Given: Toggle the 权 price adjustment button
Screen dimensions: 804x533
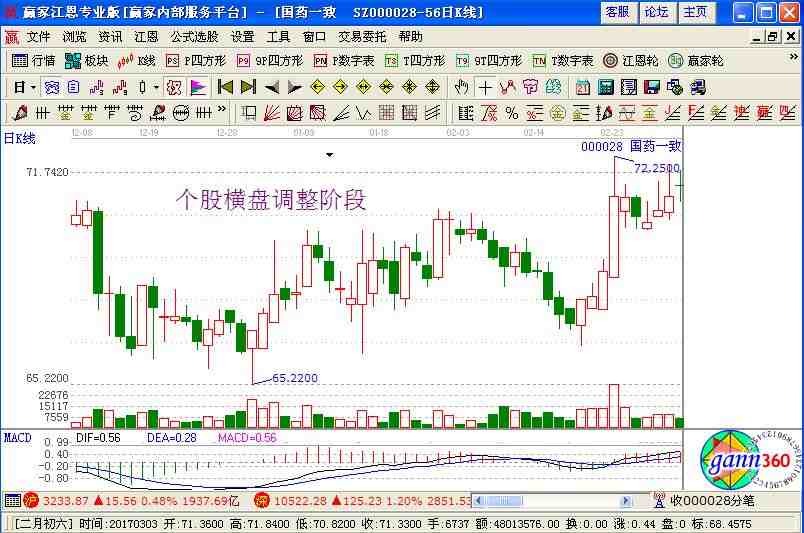Looking at the screenshot, I should coord(174,88).
